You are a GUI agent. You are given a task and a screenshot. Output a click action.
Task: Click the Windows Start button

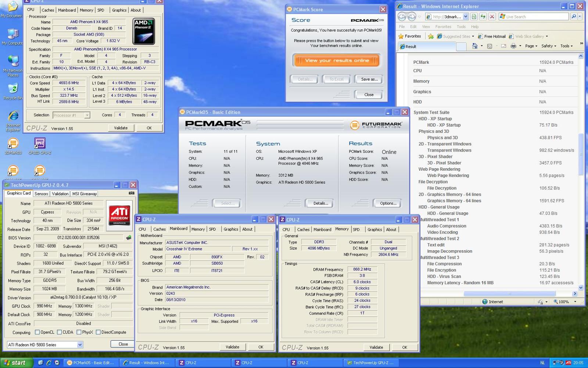16,362
